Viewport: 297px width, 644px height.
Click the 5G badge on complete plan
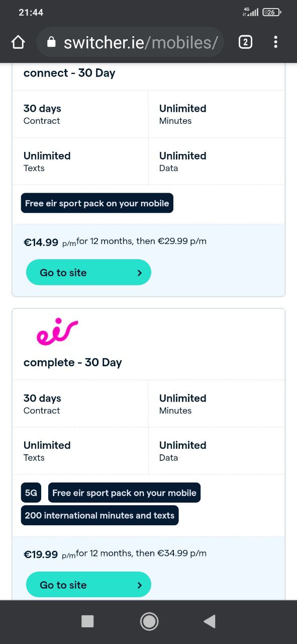click(31, 493)
